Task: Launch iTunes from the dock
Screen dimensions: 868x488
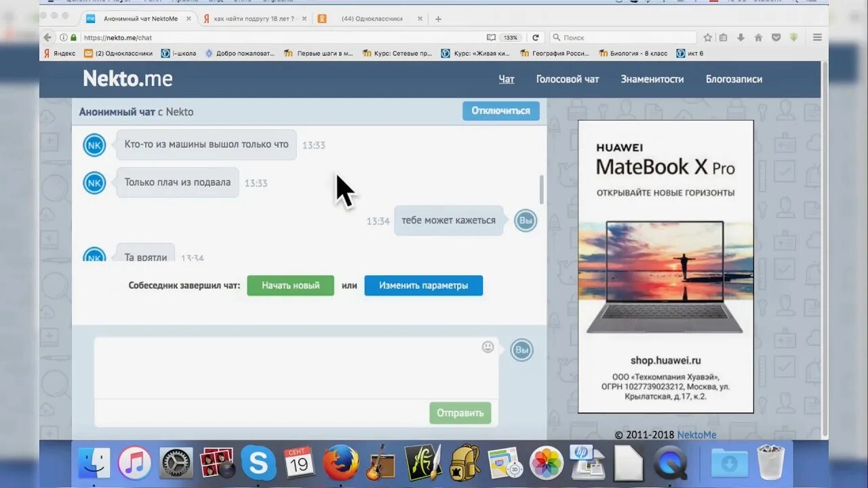Action: 134,463
